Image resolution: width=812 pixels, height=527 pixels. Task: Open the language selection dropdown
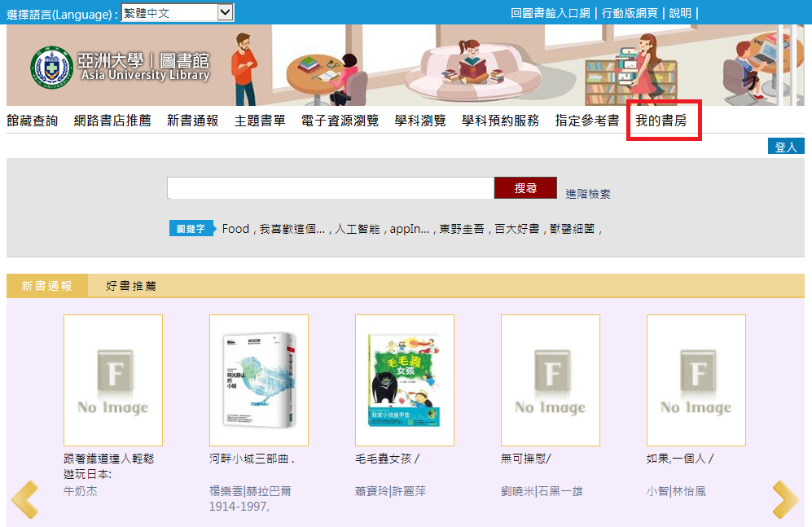pyautogui.click(x=177, y=12)
